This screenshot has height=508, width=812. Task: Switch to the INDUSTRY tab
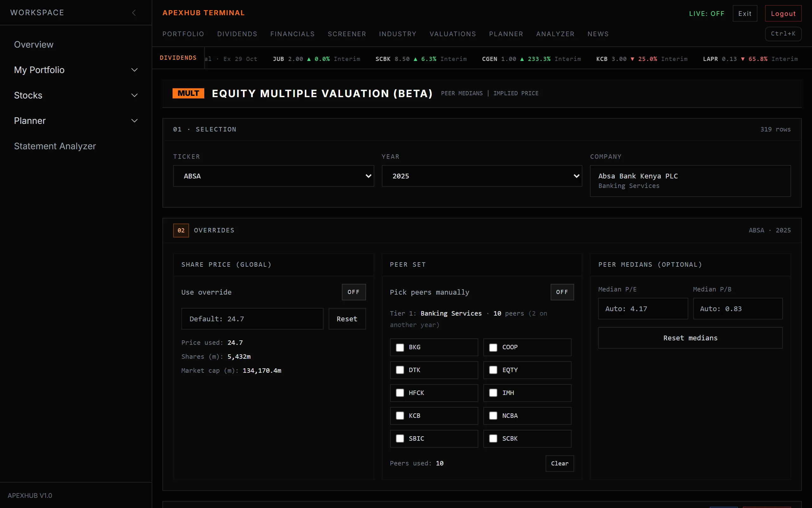click(x=398, y=34)
